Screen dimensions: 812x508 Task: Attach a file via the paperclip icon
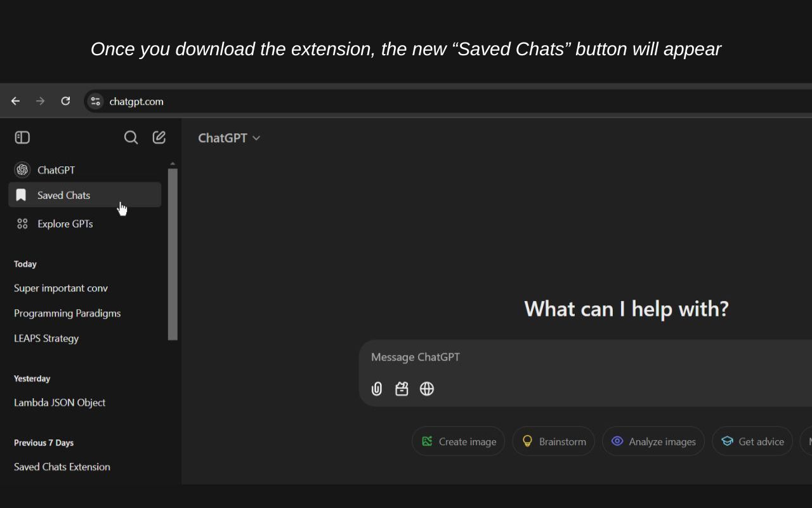pyautogui.click(x=376, y=389)
